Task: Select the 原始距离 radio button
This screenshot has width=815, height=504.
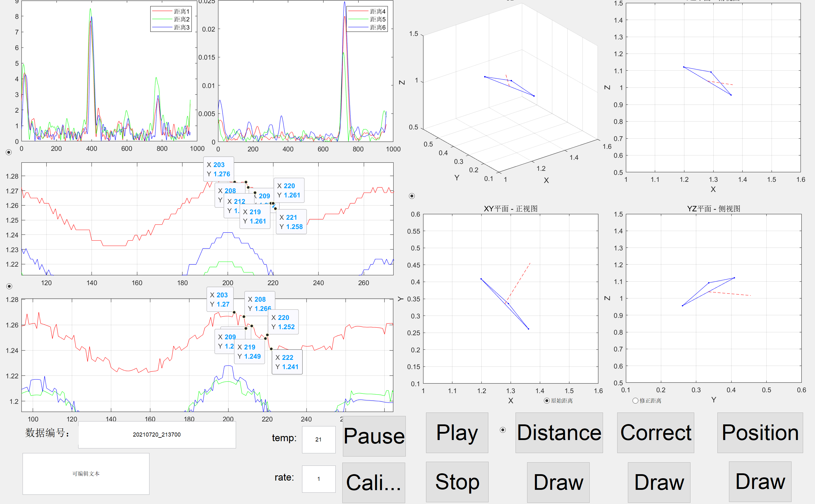Action: pos(547,401)
